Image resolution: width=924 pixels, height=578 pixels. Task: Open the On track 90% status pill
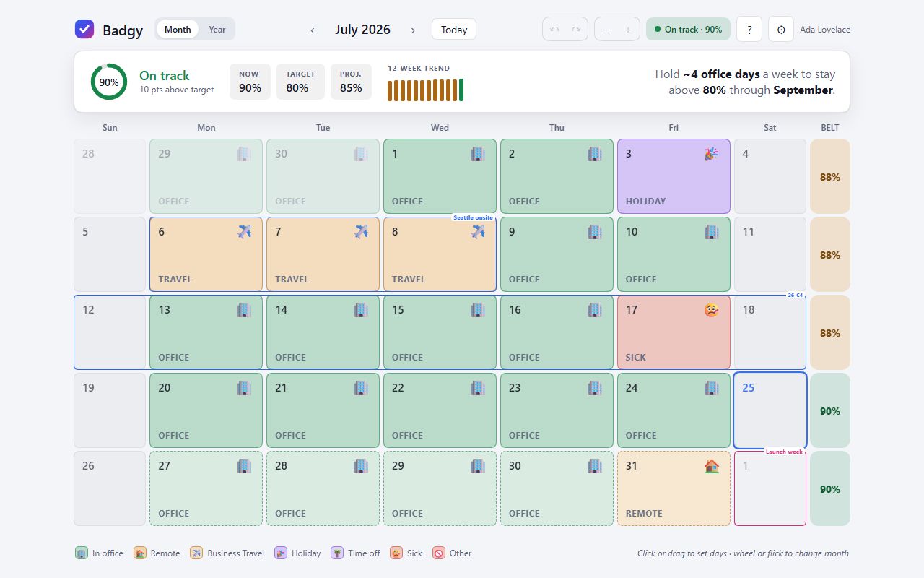(x=688, y=30)
